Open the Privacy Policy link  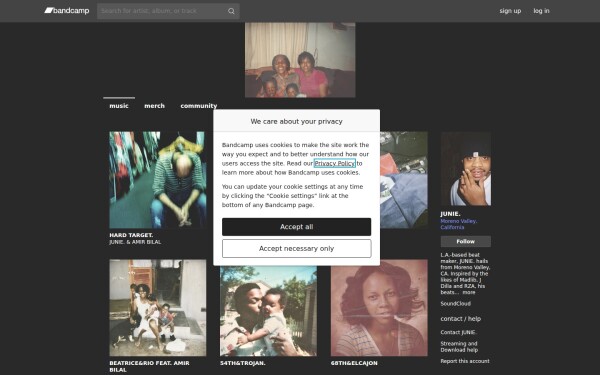point(334,163)
